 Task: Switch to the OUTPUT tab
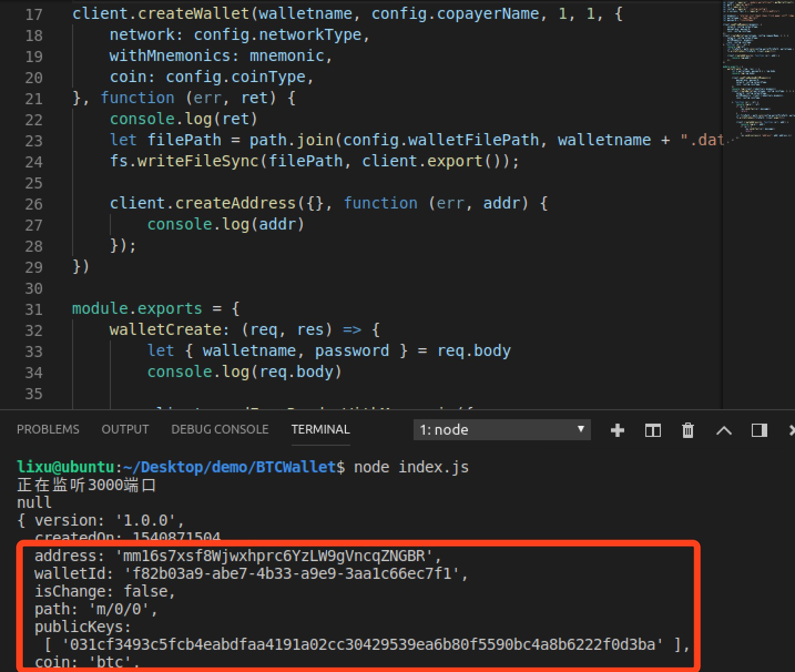click(x=125, y=430)
